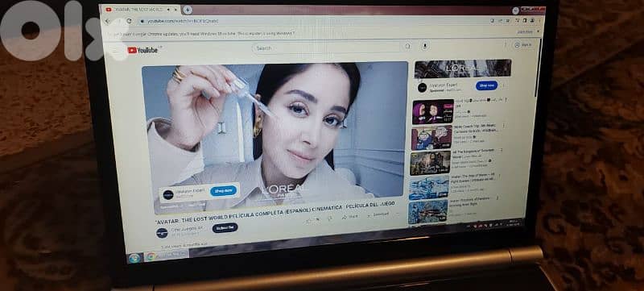Viewport: 644px width, 291px height.
Task: Click the YouTube logo
Action: (142, 50)
